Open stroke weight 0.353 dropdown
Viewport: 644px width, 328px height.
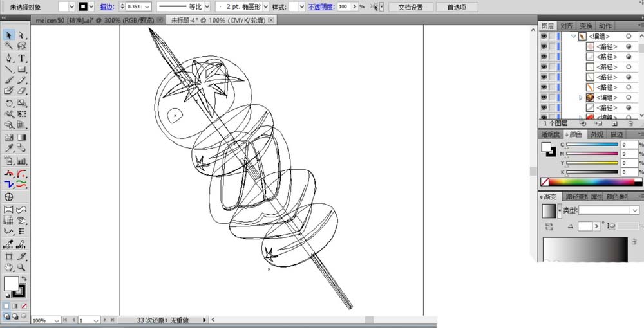147,6
